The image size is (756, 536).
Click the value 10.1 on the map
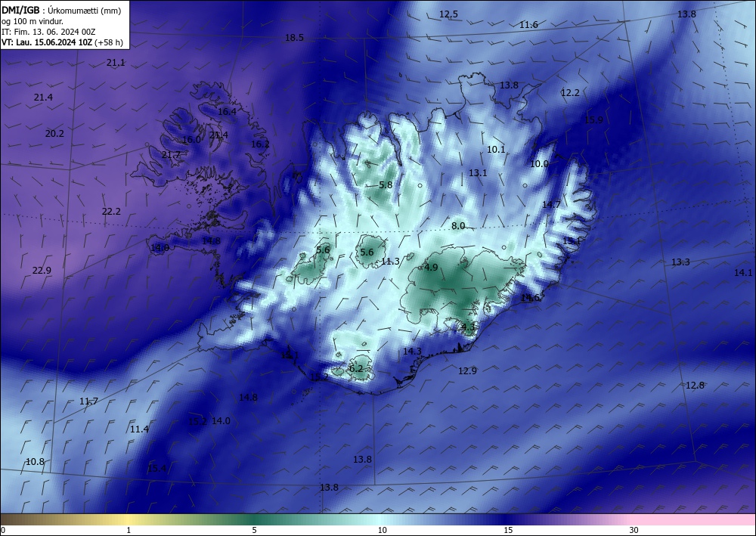coord(496,150)
